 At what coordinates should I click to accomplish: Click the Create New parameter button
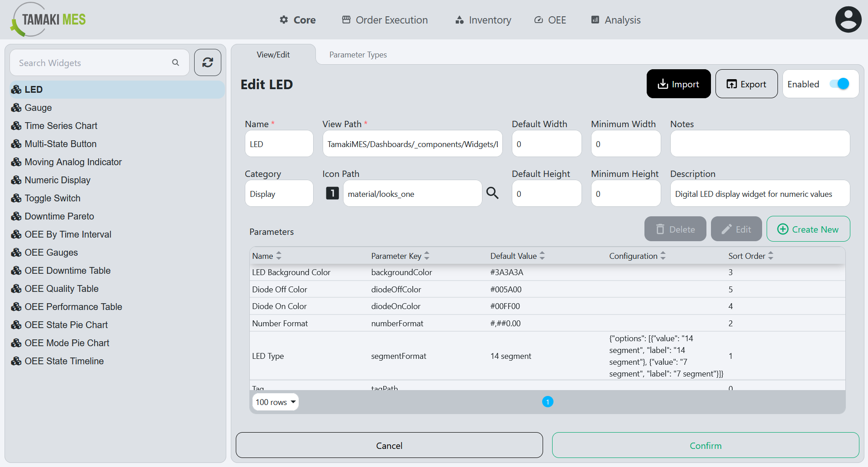tap(808, 229)
